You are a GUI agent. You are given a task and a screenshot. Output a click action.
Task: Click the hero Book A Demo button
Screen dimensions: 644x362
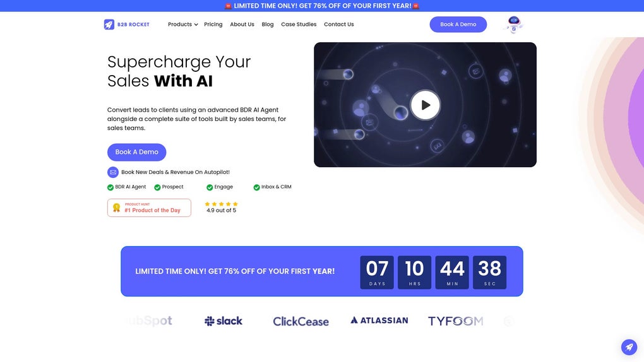pos(137,152)
